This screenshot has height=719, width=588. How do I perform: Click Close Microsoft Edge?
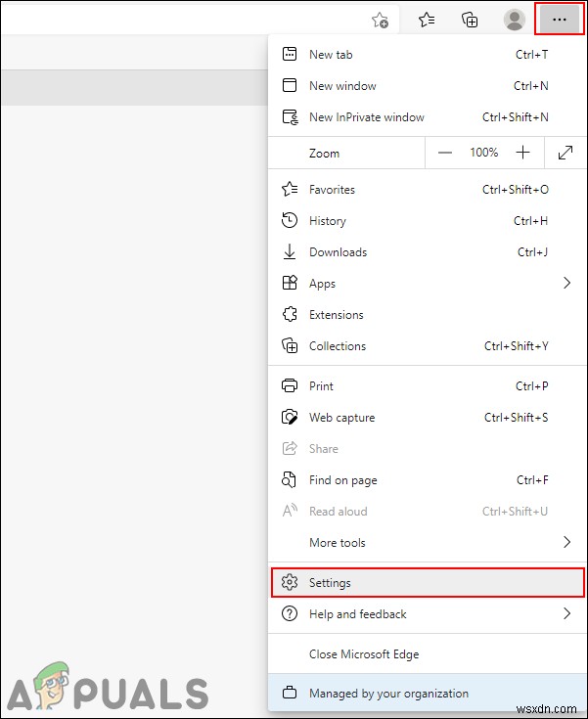(364, 654)
